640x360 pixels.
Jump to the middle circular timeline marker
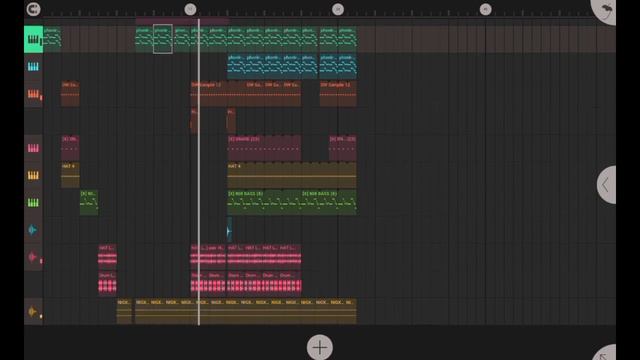338,9
